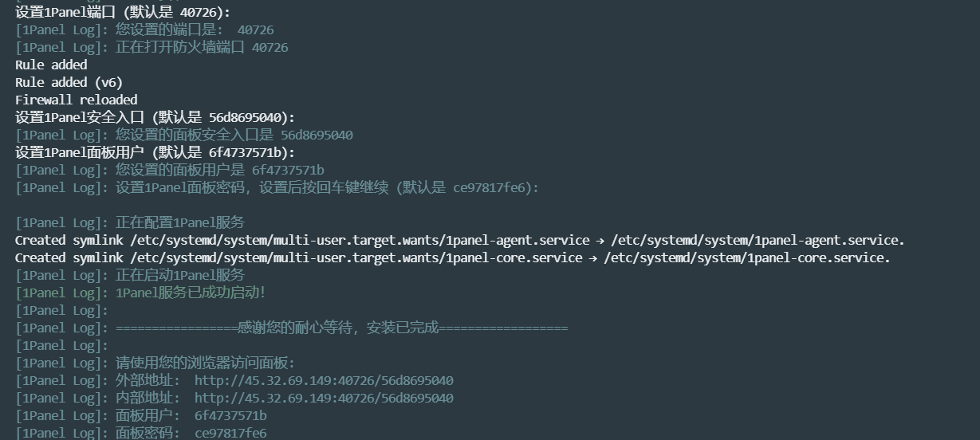Click the "Rule added (v6)" line
The height and width of the screenshot is (440, 980).
click(x=69, y=82)
